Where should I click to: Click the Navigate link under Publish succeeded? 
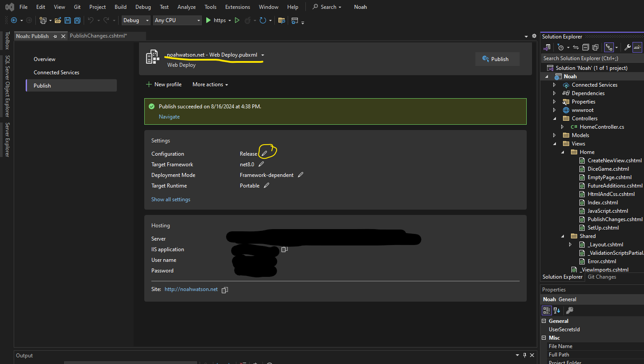[x=169, y=117]
